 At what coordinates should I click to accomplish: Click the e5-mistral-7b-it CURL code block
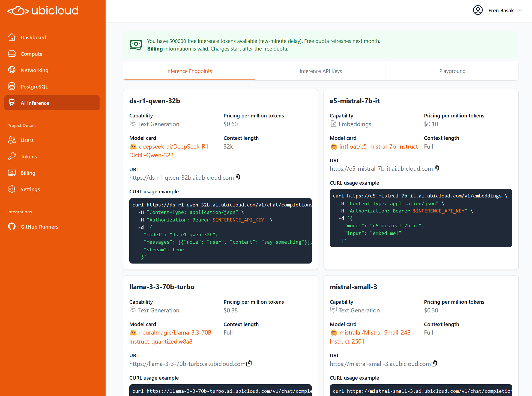pyautogui.click(x=421, y=218)
